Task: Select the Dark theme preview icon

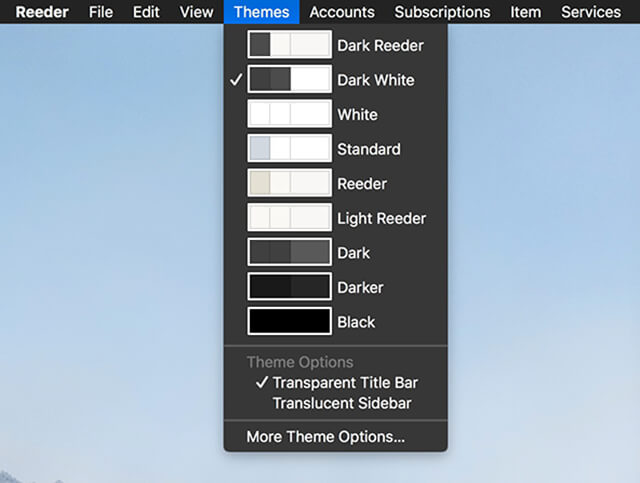Action: [x=289, y=252]
